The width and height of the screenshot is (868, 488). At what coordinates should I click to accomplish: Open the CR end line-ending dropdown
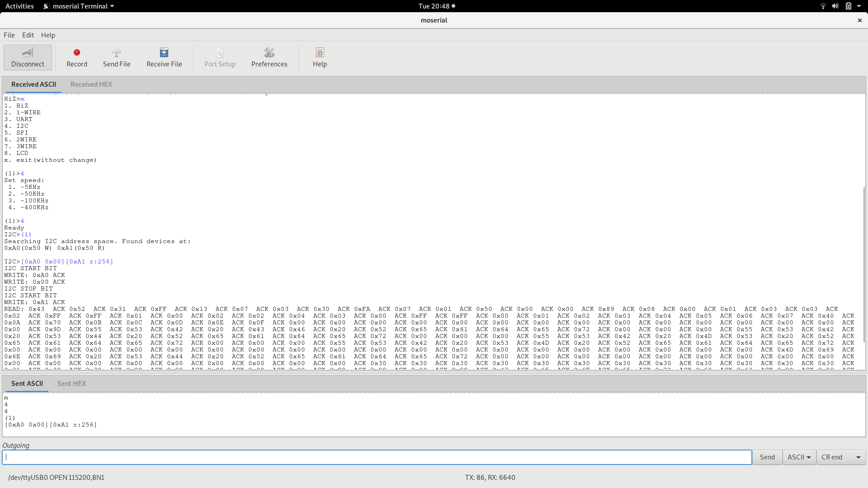(841, 457)
